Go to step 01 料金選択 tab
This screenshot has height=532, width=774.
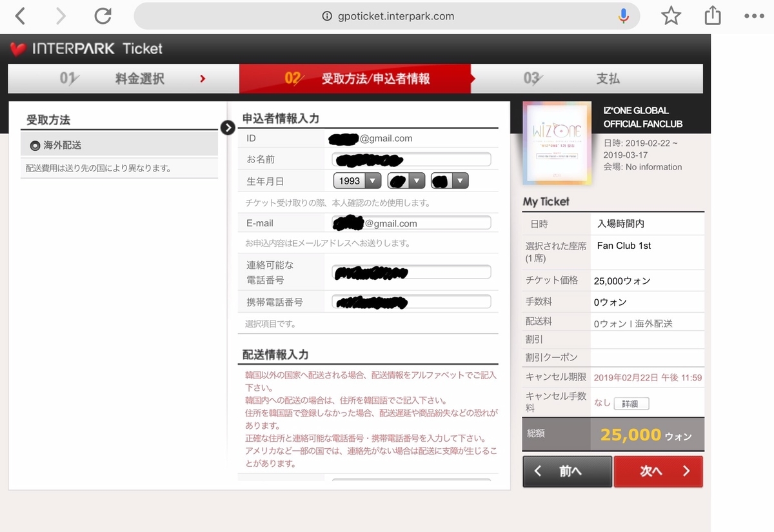pyautogui.click(x=123, y=79)
